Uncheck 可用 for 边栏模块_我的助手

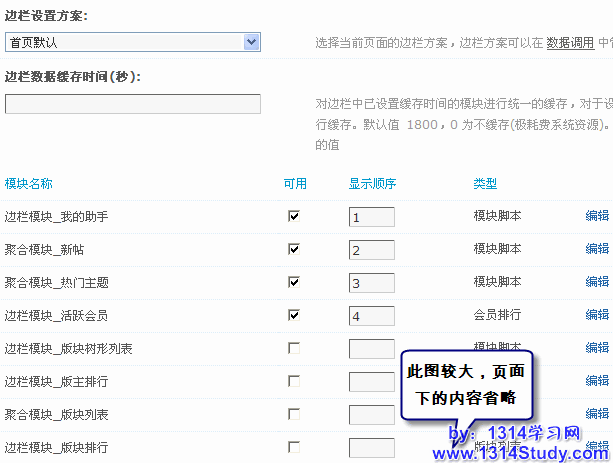tap(294, 216)
